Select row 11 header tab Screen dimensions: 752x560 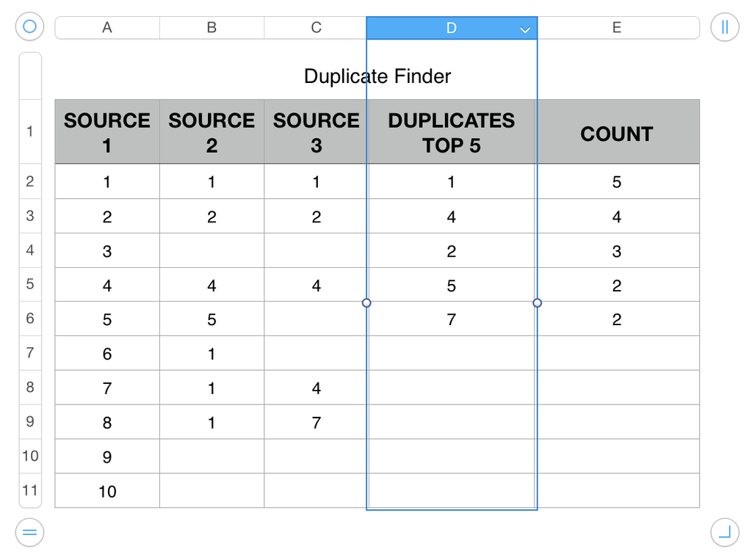30,490
